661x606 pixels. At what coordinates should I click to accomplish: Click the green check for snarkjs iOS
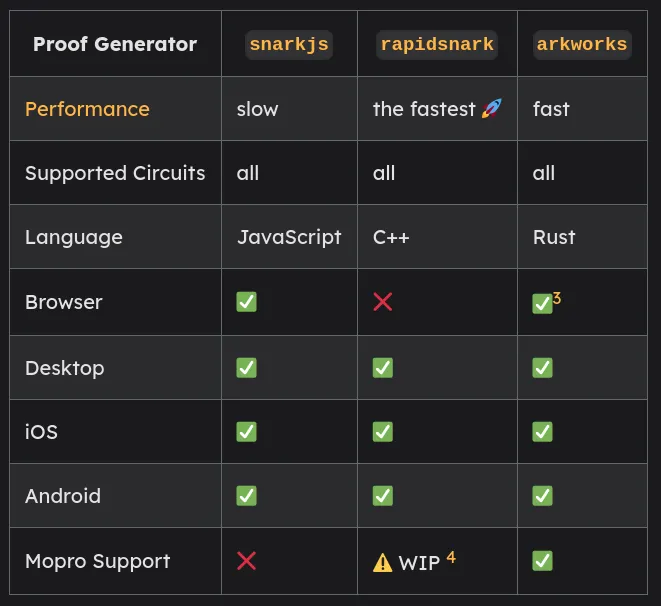(x=246, y=432)
